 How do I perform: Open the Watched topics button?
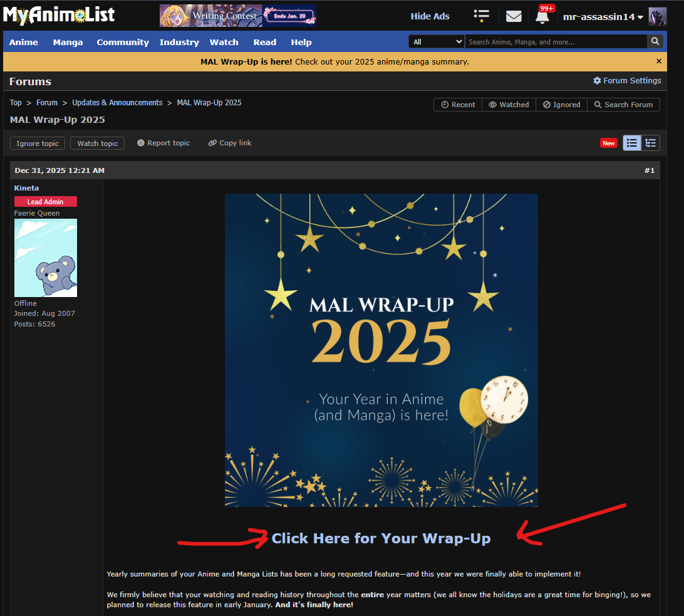pos(509,105)
